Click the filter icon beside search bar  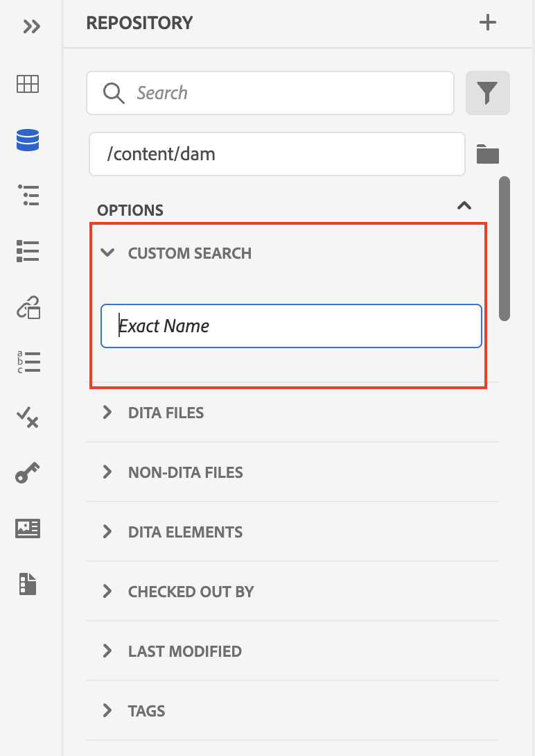[488, 92]
